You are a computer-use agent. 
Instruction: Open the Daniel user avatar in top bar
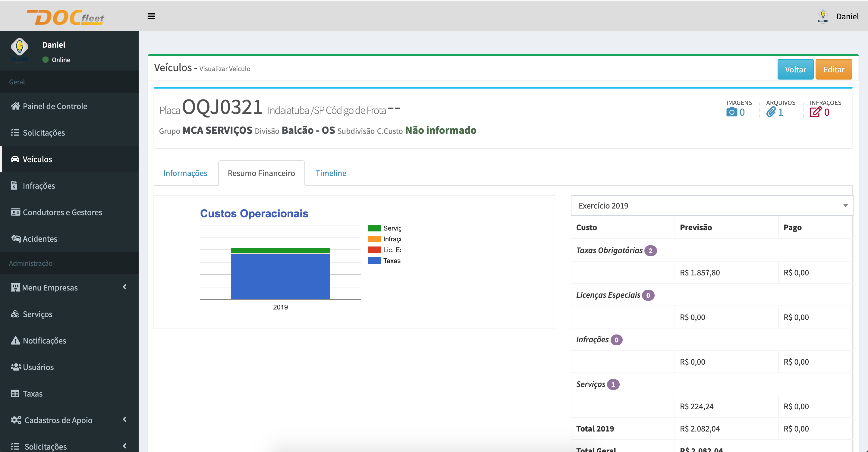pyautogui.click(x=823, y=16)
